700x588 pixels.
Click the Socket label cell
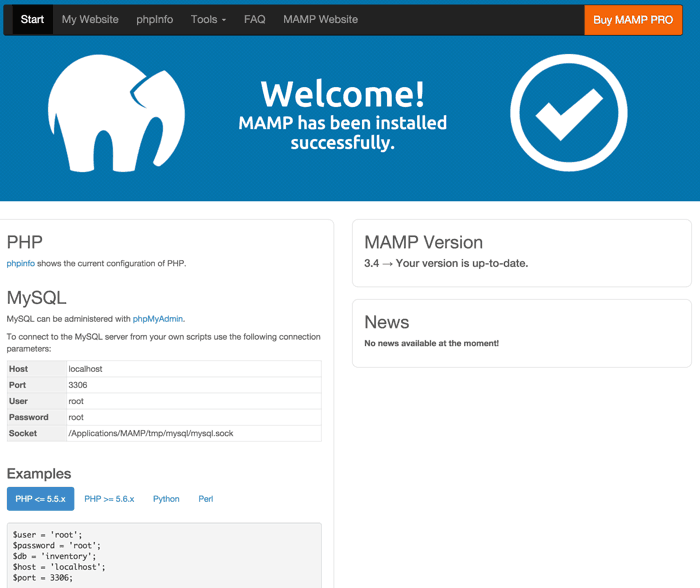coord(37,433)
